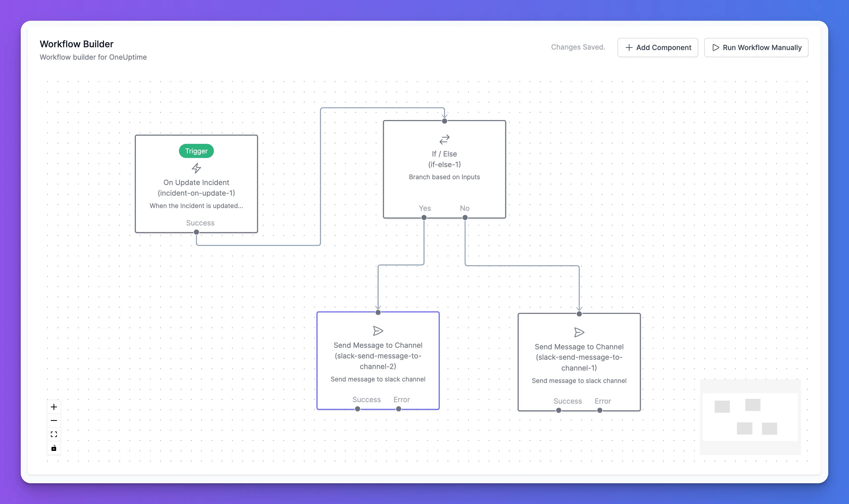Click the Add Component button
This screenshot has width=849, height=504.
coord(657,48)
